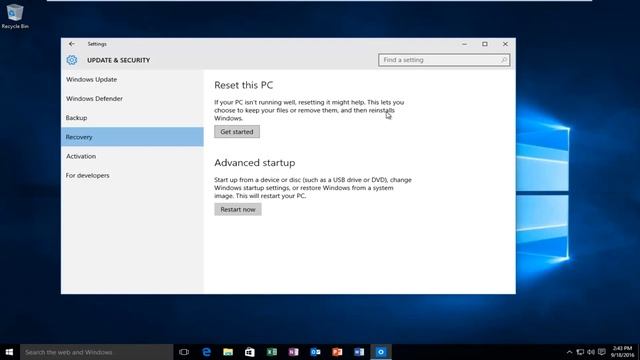
Task: Select For developers in the sidebar
Action: (x=132, y=175)
